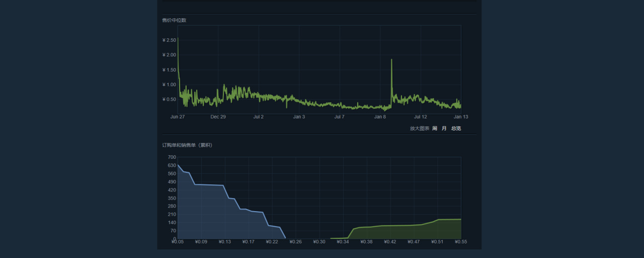Screen dimensions: 644x258
Task: Click the ¥0.09 price axis label
Action: tap(201, 242)
